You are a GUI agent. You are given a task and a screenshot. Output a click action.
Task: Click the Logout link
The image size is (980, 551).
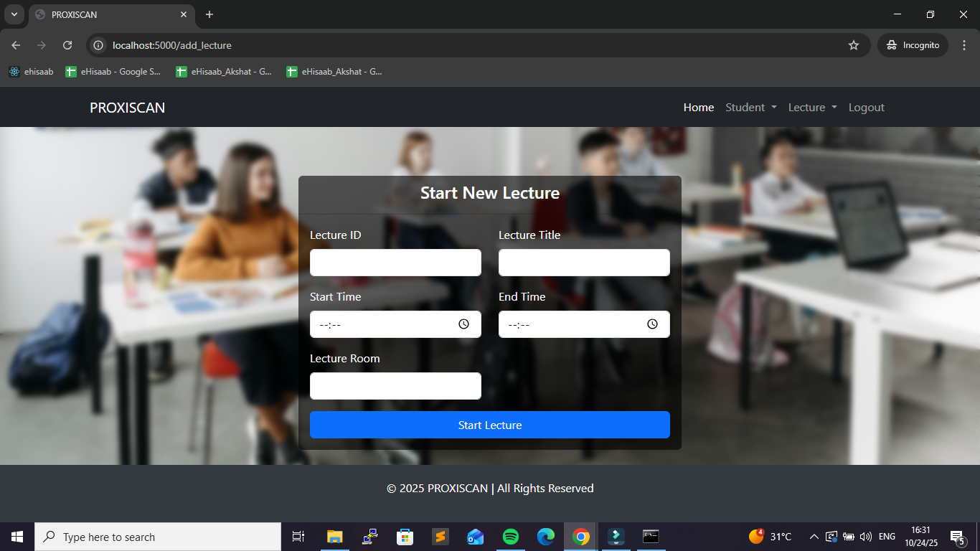tap(866, 108)
